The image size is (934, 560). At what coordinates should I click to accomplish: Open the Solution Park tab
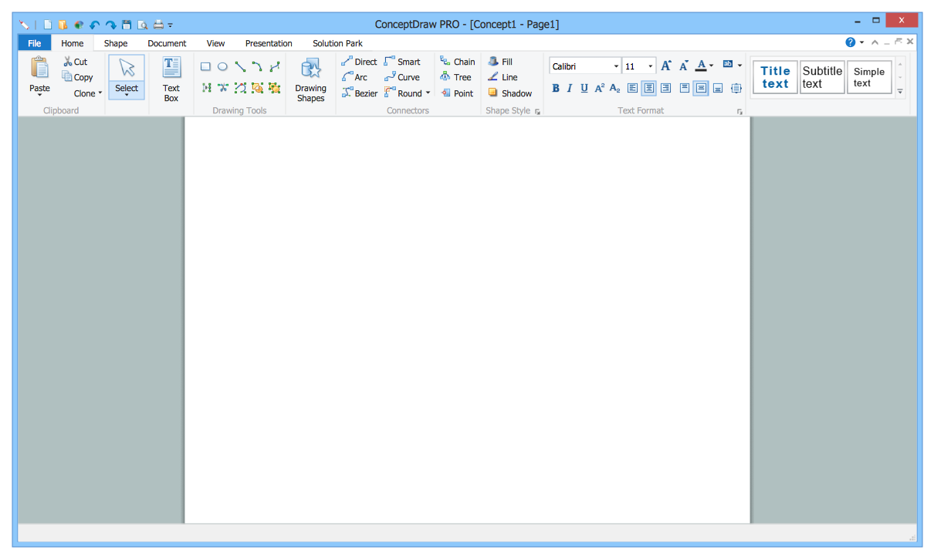(337, 43)
